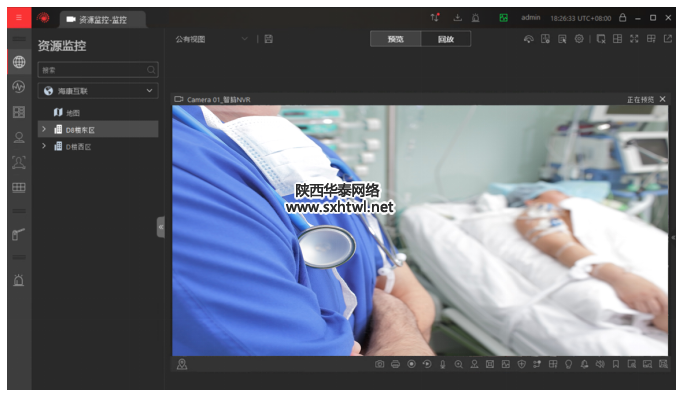This screenshot has width=681, height=396.
Task: Select the 预览 live view tab
Action: click(395, 39)
